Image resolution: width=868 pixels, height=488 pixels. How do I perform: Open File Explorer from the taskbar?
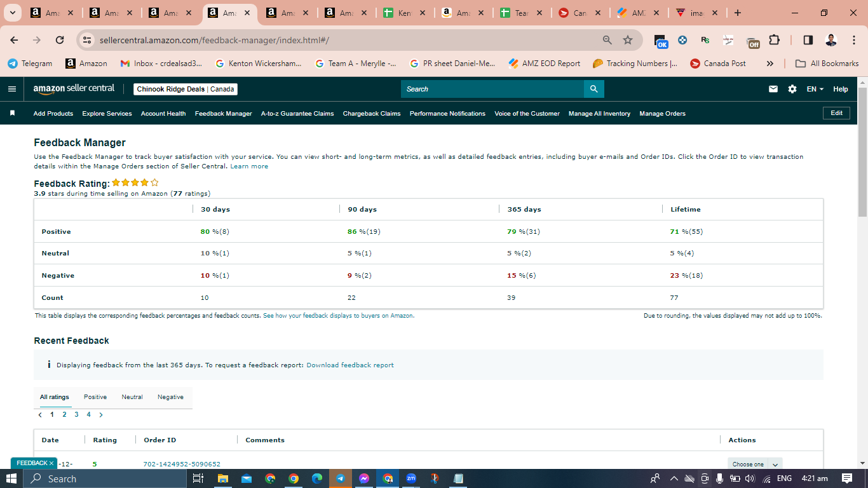coord(222,478)
